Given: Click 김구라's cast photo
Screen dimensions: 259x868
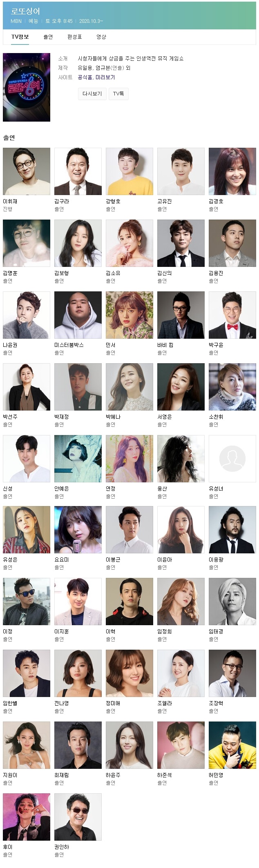Looking at the screenshot, I should pos(78,171).
